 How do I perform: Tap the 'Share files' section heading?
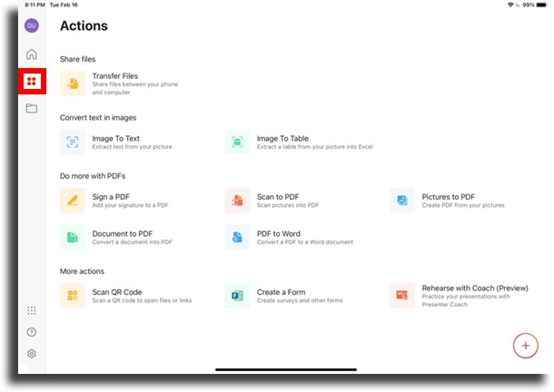[x=78, y=59]
